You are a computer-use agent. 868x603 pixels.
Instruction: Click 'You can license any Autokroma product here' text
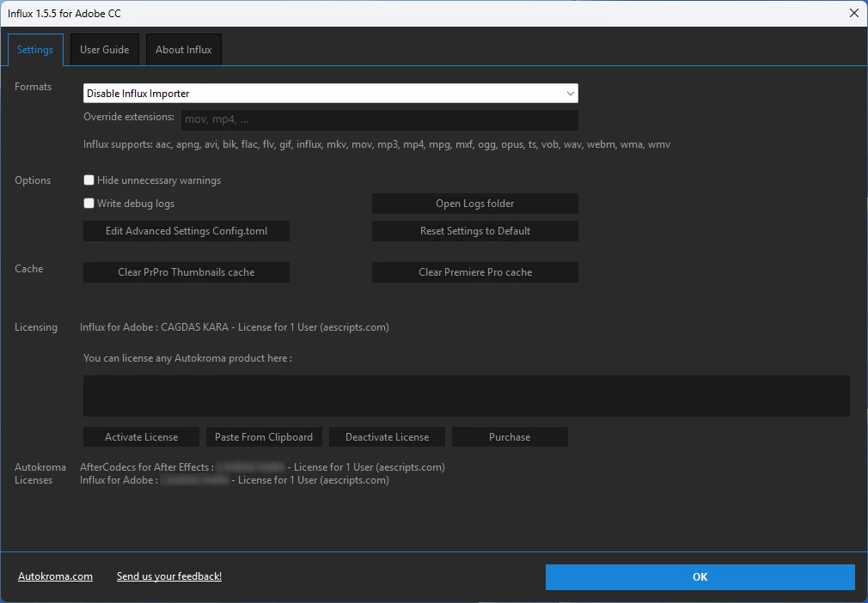click(187, 358)
